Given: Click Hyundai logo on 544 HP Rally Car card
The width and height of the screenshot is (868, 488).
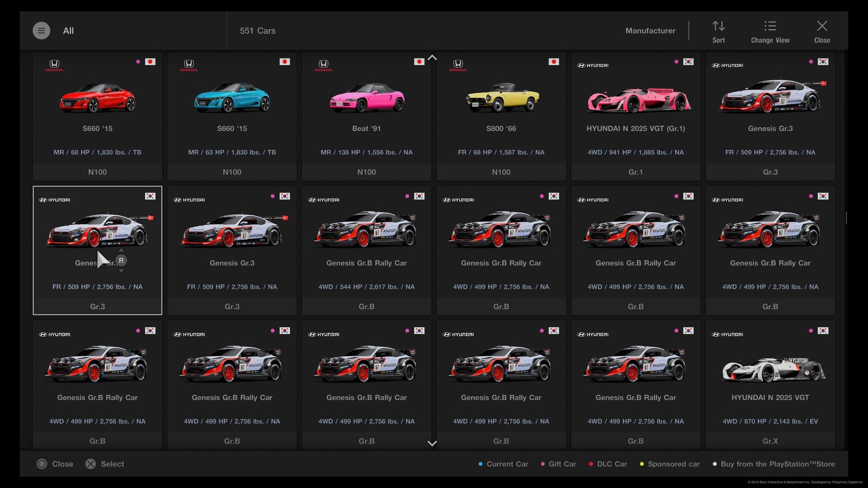Looking at the screenshot, I should point(324,200).
